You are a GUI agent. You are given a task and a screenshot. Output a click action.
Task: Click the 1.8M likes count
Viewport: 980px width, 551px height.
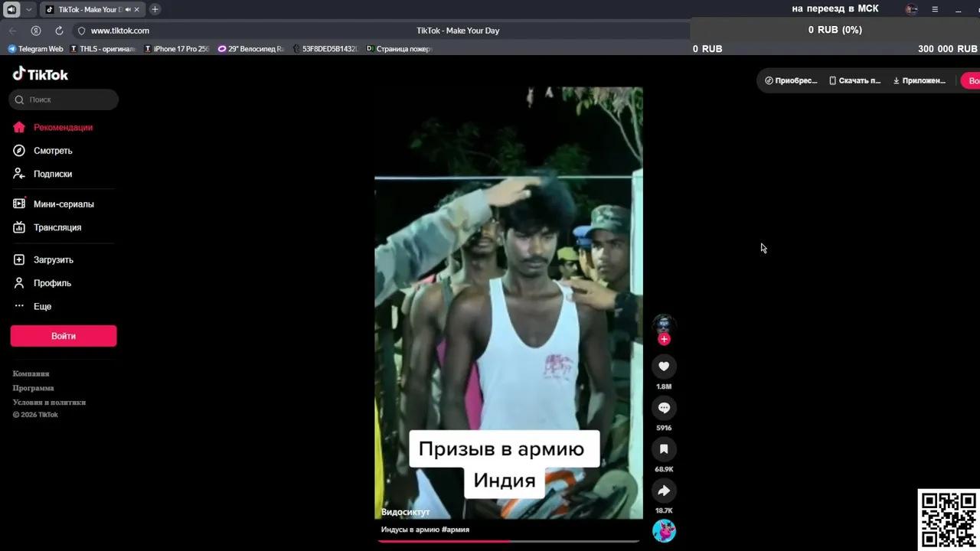tap(664, 386)
